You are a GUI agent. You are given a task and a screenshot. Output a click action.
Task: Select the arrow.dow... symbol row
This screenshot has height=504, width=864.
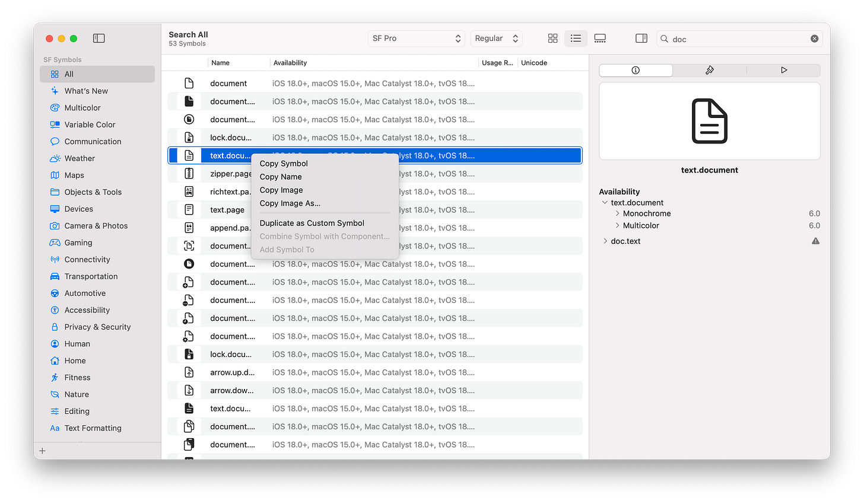click(375, 391)
